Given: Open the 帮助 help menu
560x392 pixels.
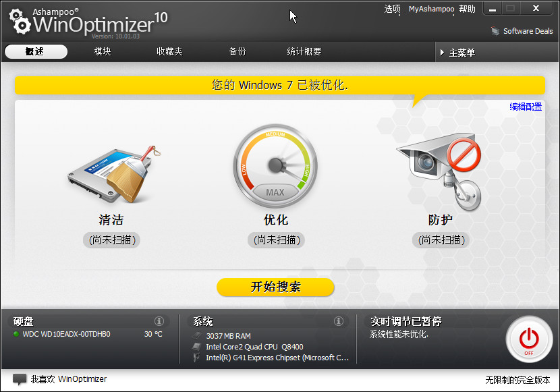Looking at the screenshot, I should point(467,9).
